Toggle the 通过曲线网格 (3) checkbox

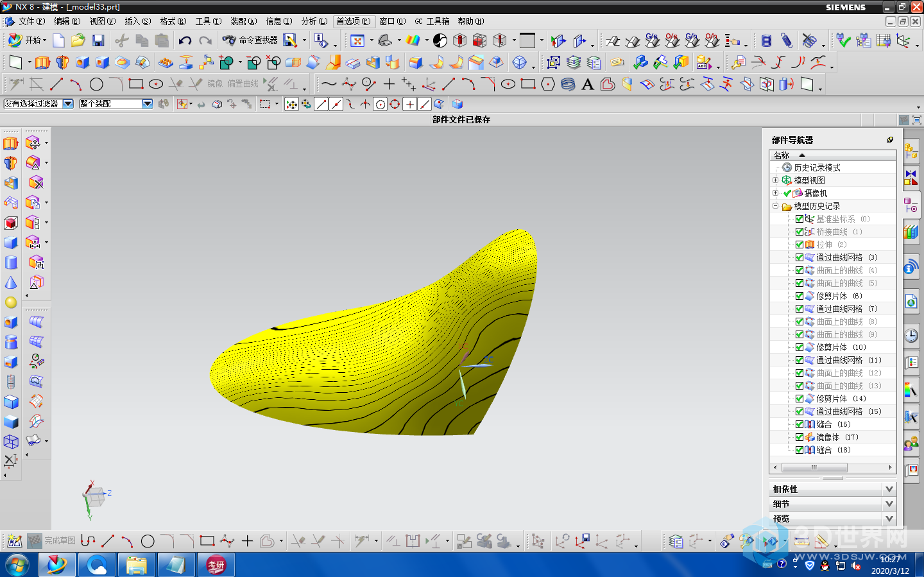point(800,257)
